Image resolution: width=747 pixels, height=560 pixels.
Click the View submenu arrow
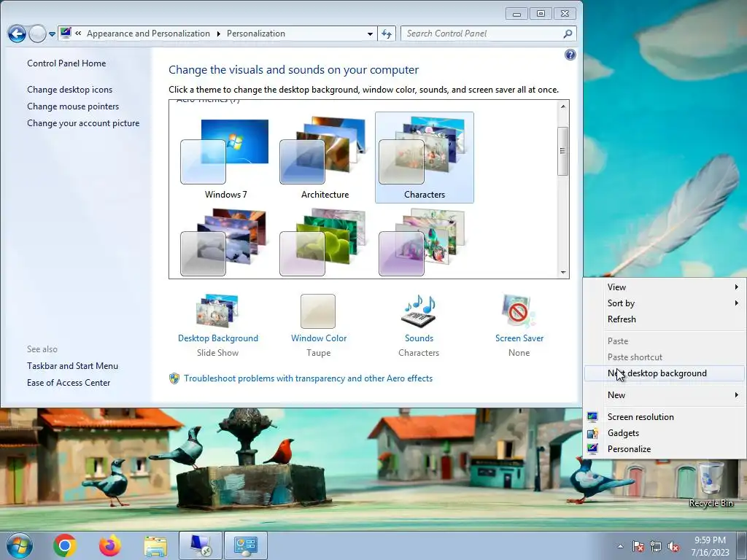pos(737,287)
